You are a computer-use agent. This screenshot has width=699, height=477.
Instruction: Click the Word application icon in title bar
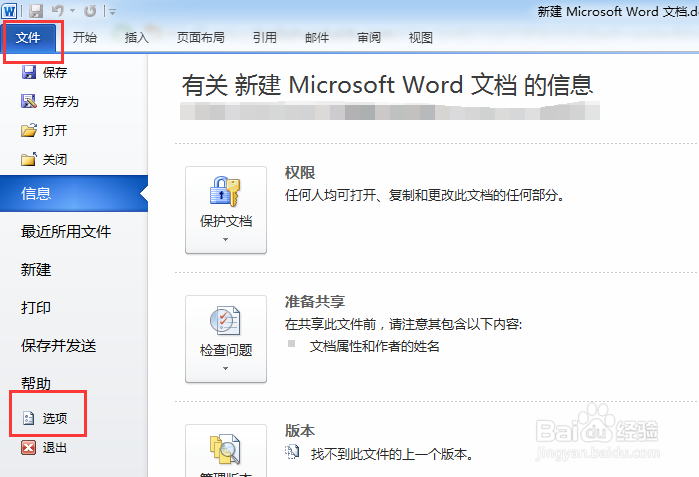9,11
